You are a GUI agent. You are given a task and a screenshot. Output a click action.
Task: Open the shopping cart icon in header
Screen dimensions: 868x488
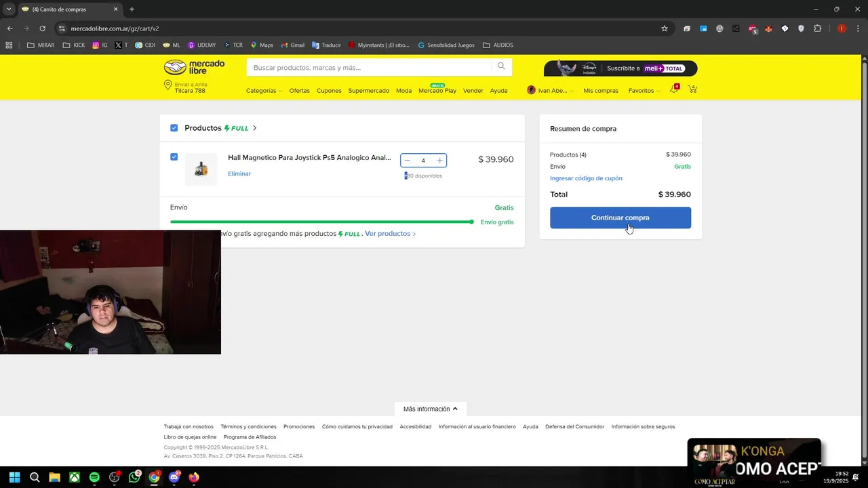click(692, 89)
